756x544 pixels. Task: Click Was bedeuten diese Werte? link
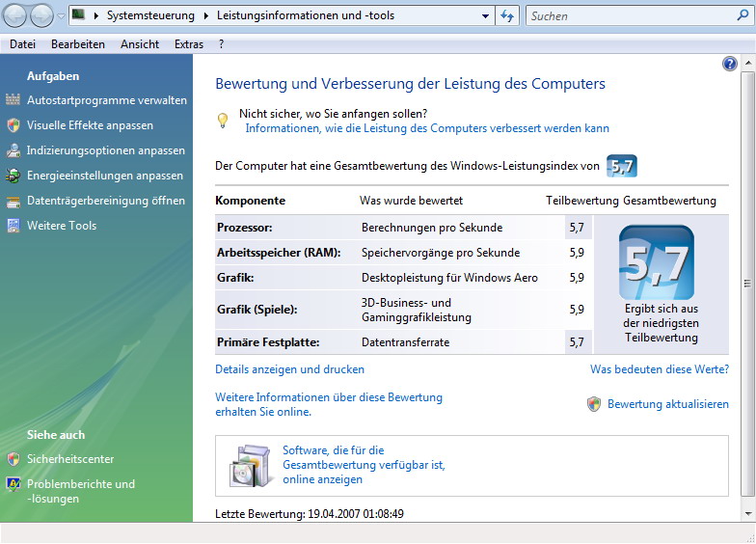click(x=660, y=369)
